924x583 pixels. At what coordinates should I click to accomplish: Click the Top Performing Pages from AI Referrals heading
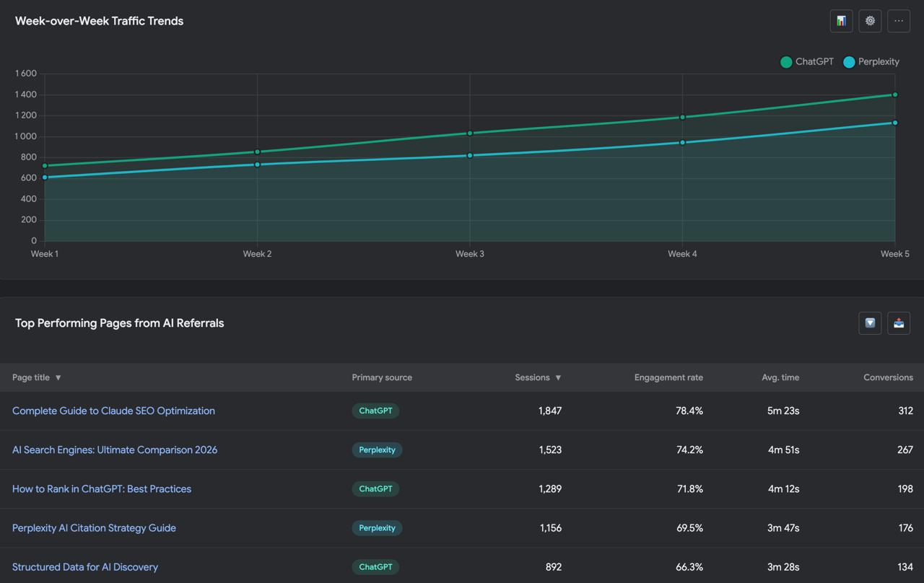coord(119,323)
